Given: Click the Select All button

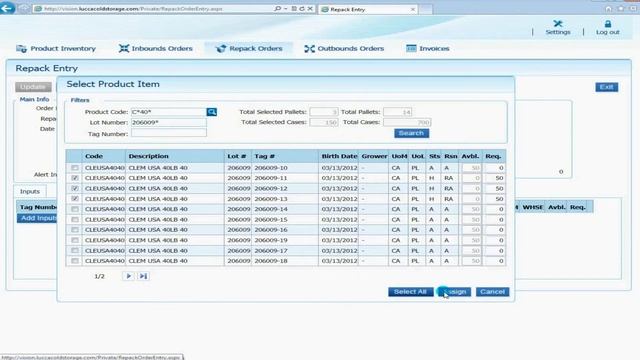Looking at the screenshot, I should pos(410,292).
